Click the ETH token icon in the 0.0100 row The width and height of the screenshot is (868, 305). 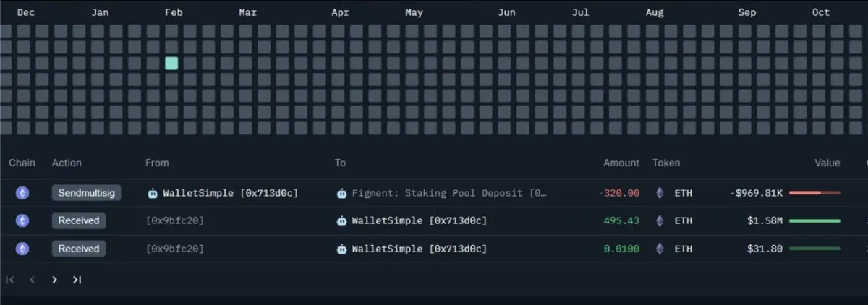point(659,249)
